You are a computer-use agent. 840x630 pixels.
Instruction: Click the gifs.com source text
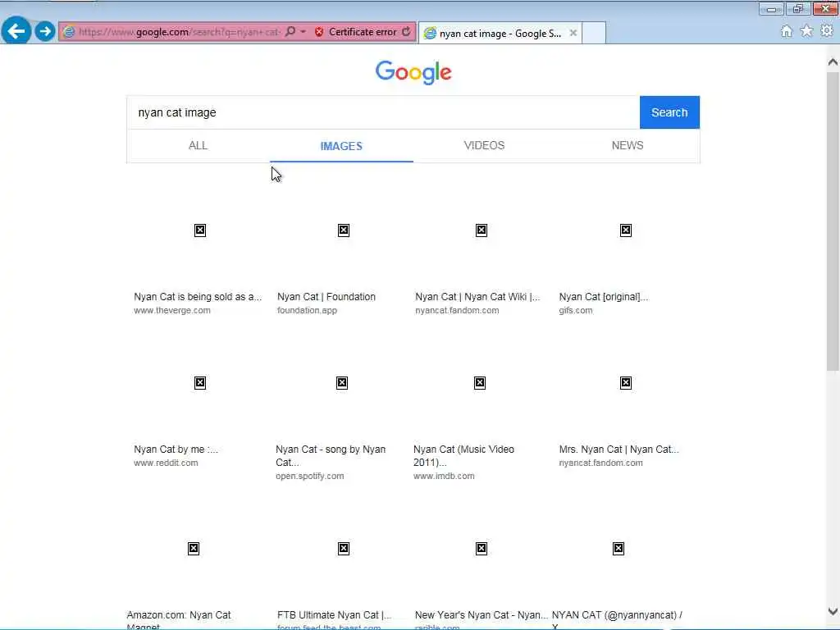pos(575,311)
